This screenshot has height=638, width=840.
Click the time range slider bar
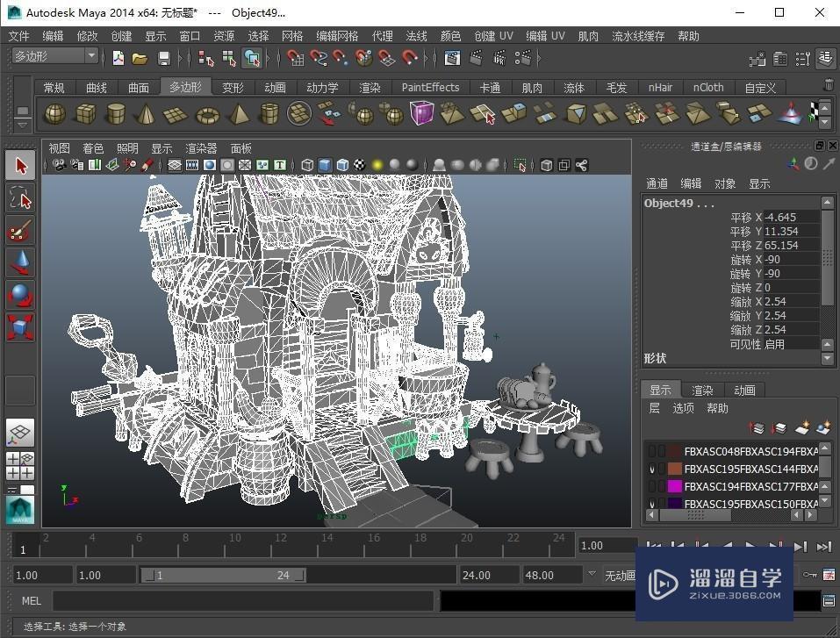pyautogui.click(x=222, y=576)
